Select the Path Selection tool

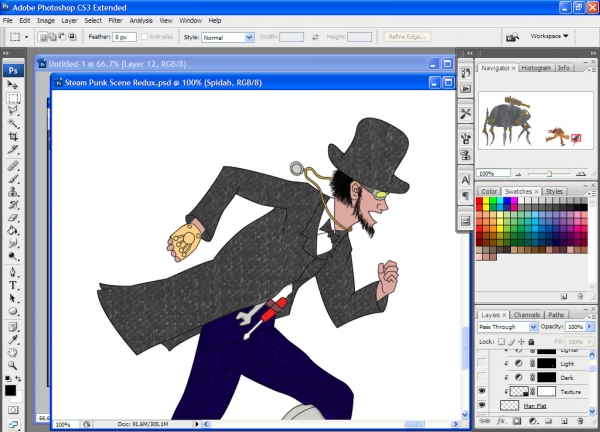pyautogui.click(x=13, y=298)
